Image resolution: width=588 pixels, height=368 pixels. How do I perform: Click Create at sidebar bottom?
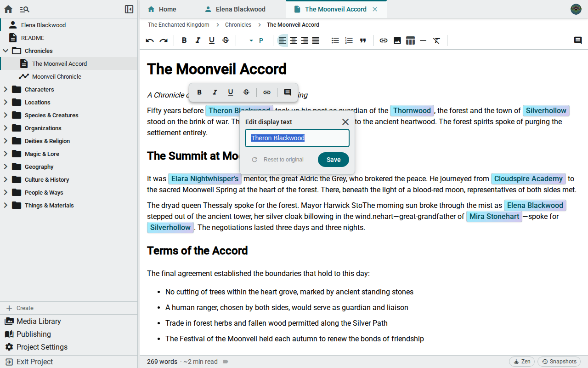point(69,308)
